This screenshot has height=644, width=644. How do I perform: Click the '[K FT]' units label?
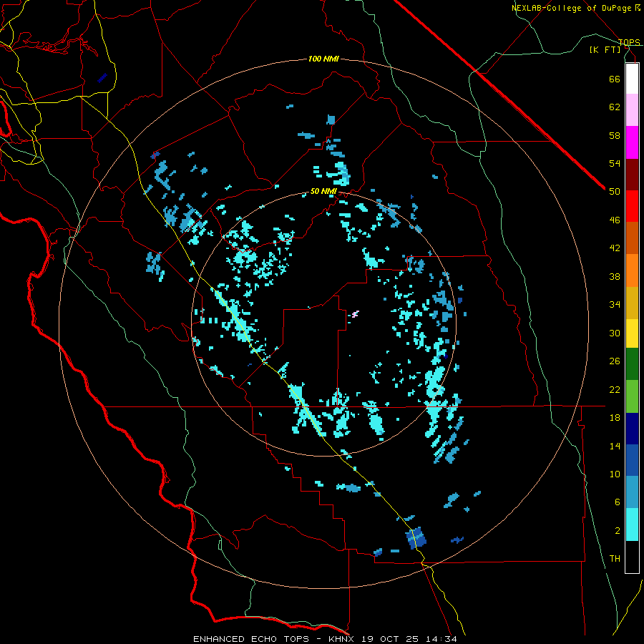(605, 49)
